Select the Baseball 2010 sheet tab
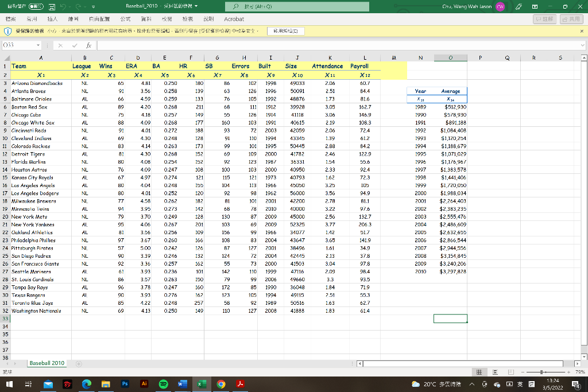This screenshot has width=588, height=392. [47, 363]
